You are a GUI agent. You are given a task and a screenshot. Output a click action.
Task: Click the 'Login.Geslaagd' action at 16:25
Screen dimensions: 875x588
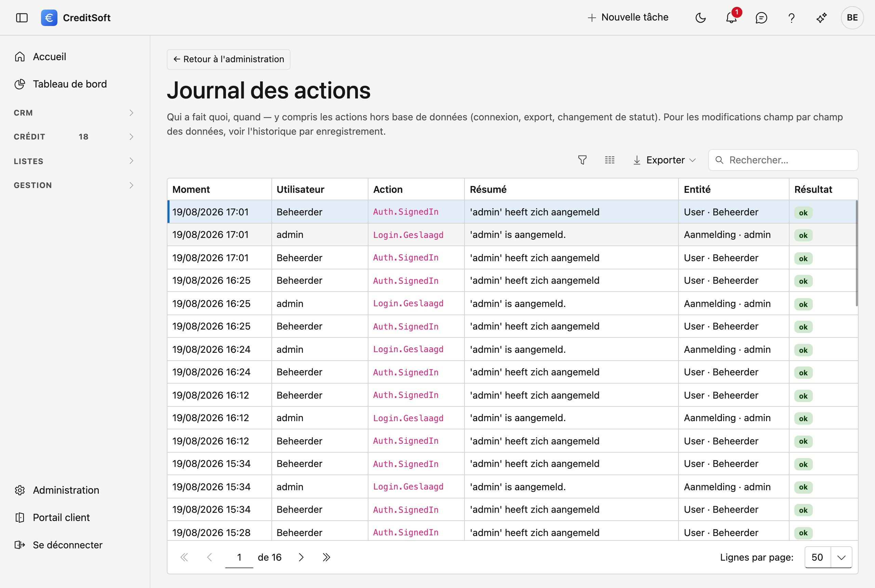tap(408, 304)
